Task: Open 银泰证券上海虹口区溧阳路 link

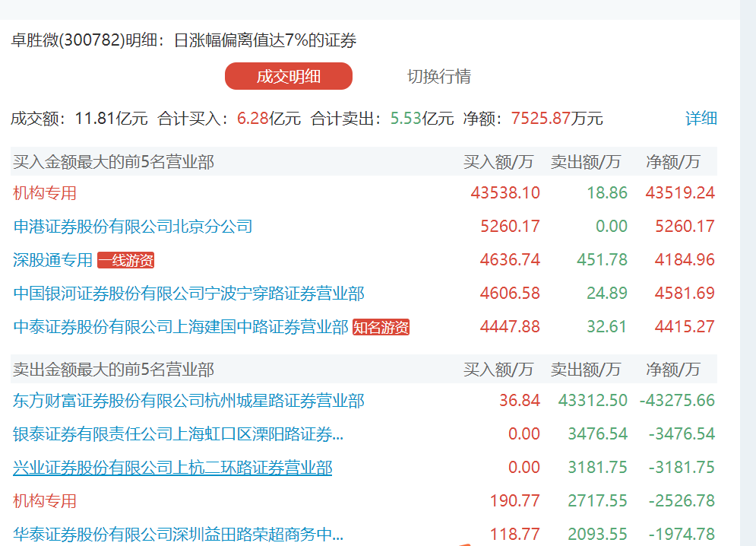Action: pyautogui.click(x=178, y=434)
